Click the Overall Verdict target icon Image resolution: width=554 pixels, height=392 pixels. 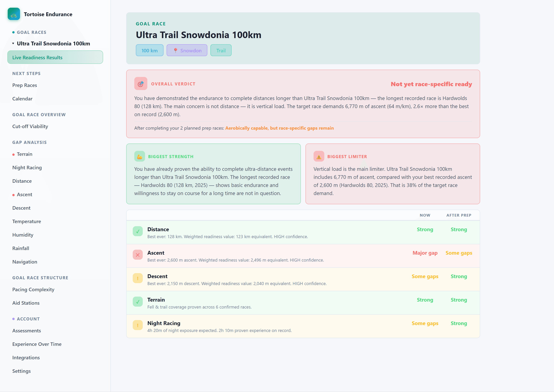tap(141, 84)
